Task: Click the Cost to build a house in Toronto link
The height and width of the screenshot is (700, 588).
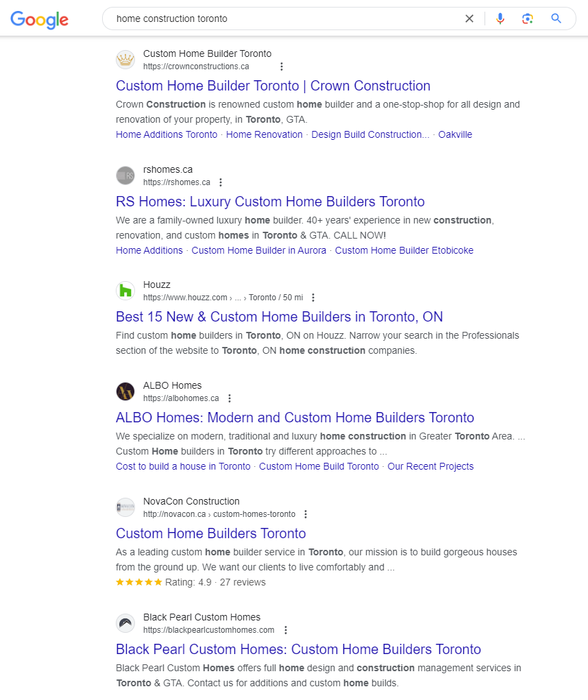Action: pyautogui.click(x=182, y=466)
